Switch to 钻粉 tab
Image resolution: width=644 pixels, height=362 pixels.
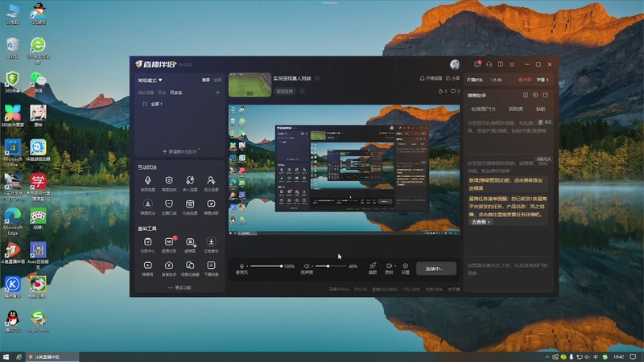tap(541, 109)
